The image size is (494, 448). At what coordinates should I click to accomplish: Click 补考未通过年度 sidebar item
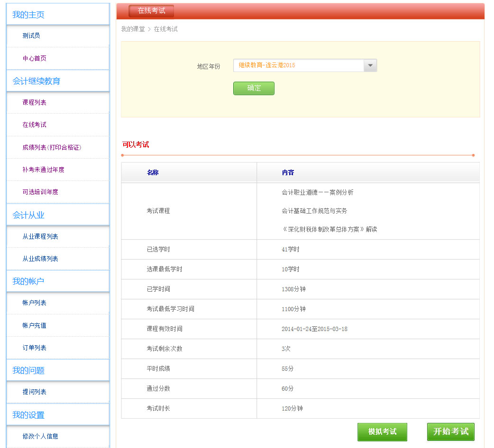[x=43, y=170]
